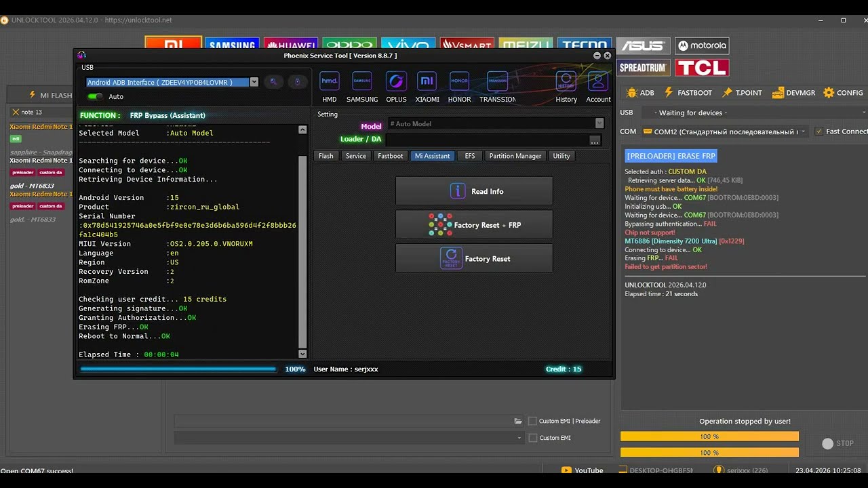Switch to the Service tab
The height and width of the screenshot is (488, 868).
pos(355,156)
